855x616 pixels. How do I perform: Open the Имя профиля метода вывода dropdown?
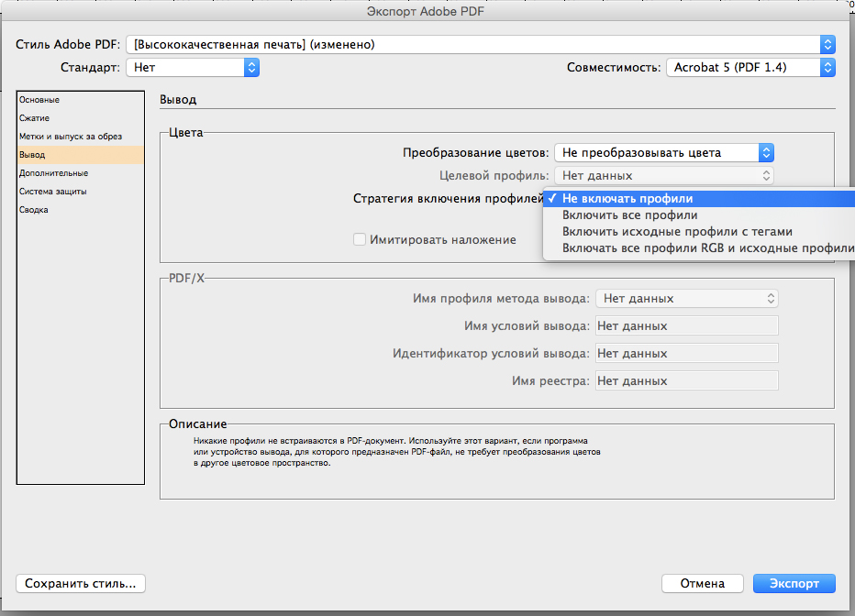pyautogui.click(x=687, y=299)
